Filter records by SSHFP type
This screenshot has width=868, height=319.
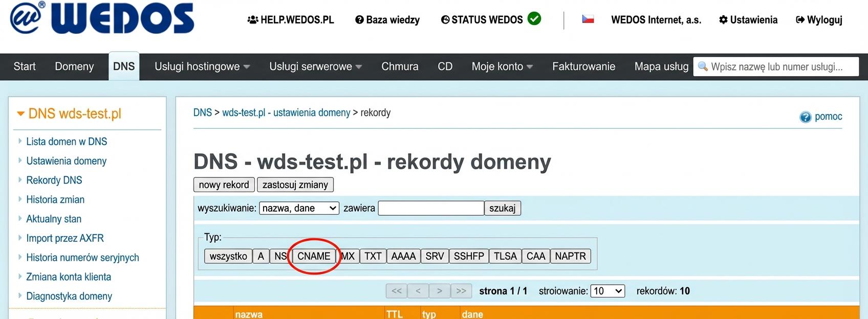469,256
